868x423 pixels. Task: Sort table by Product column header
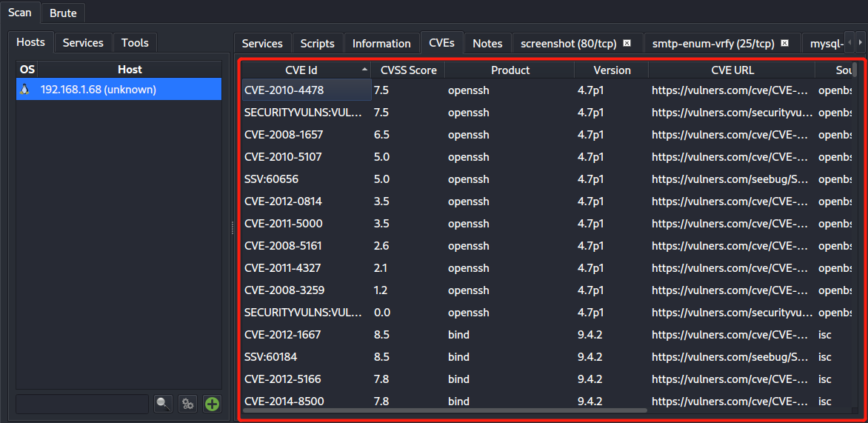click(x=510, y=70)
